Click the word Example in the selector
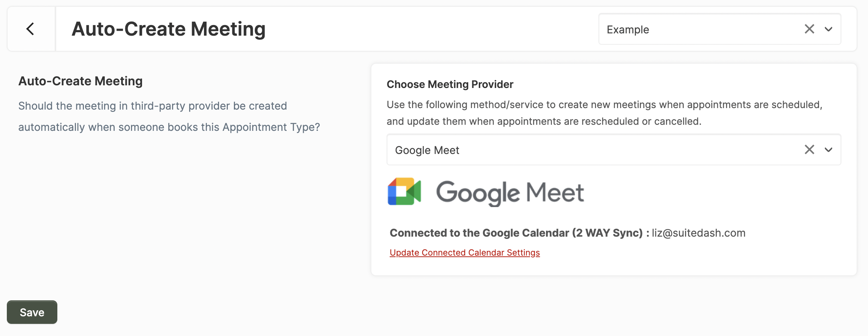868x336 pixels. pos(628,30)
